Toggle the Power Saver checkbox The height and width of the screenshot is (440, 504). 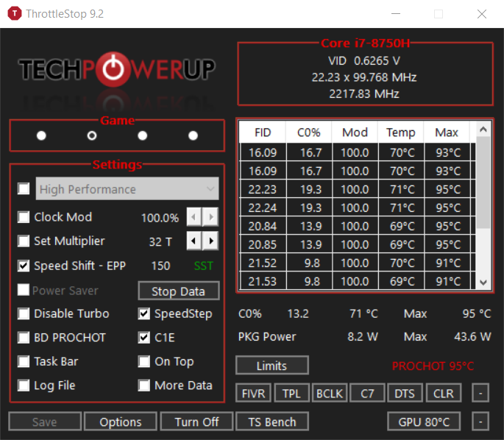tap(24, 290)
